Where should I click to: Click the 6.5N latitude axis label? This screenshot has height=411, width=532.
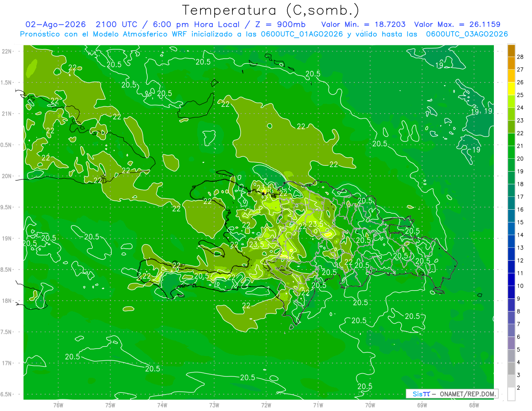pyautogui.click(x=7, y=394)
